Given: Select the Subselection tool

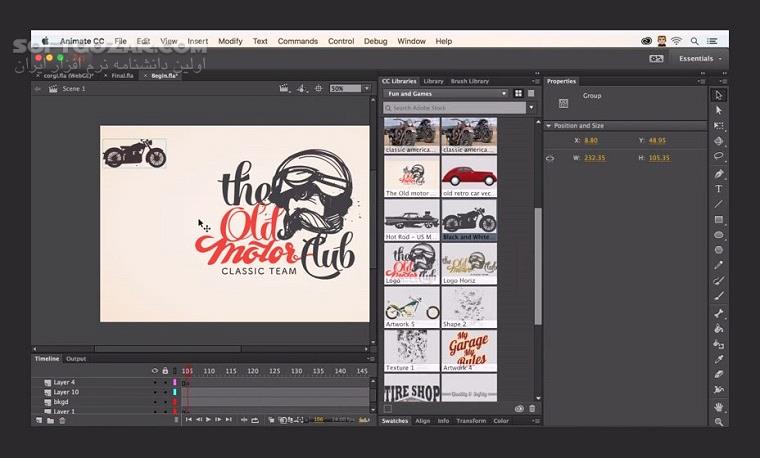Looking at the screenshot, I should coord(719,111).
